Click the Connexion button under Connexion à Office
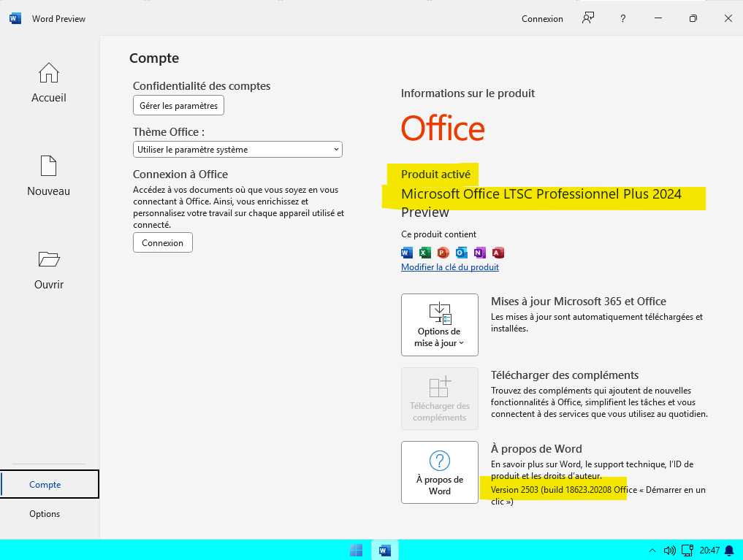Viewport: 743px width, 560px height. 162,243
